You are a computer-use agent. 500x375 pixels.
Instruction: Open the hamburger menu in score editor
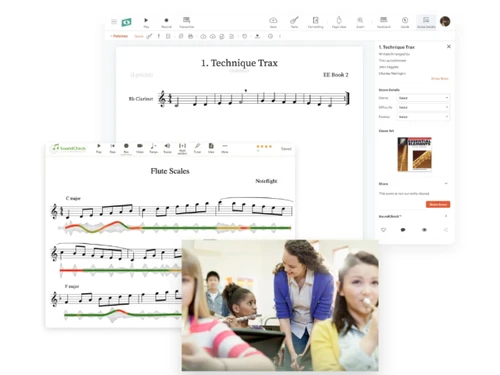(114, 22)
